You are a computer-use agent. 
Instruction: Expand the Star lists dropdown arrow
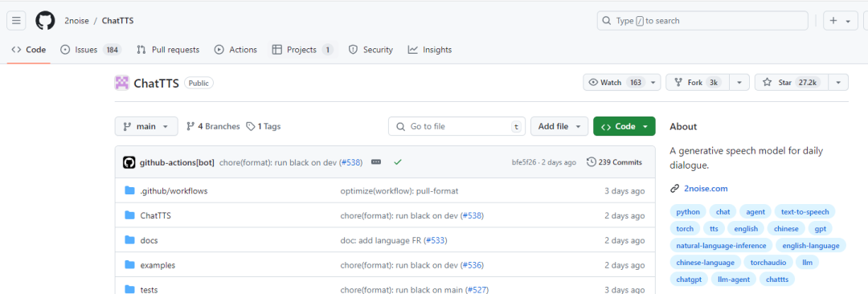(838, 83)
